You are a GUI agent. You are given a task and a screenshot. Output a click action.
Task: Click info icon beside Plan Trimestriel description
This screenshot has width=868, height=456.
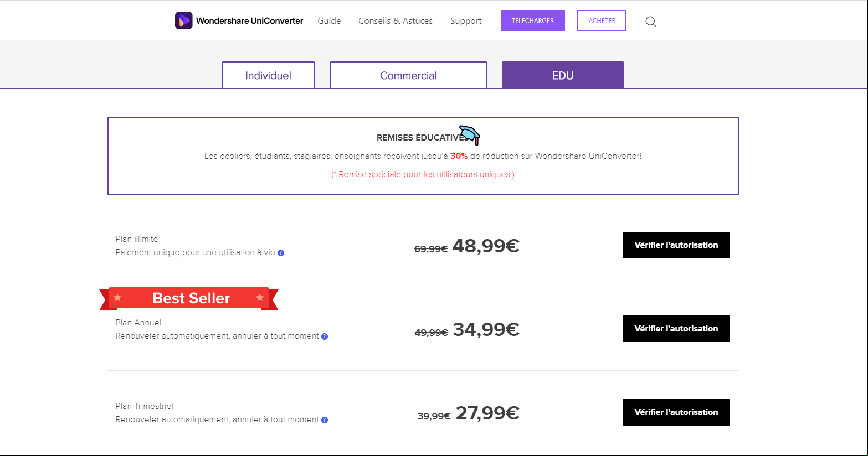pyautogui.click(x=325, y=420)
